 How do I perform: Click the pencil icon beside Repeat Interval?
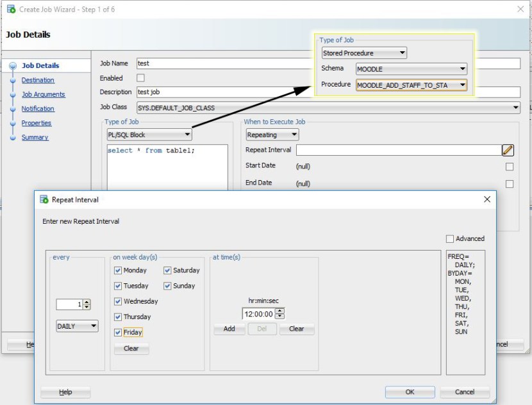508,150
